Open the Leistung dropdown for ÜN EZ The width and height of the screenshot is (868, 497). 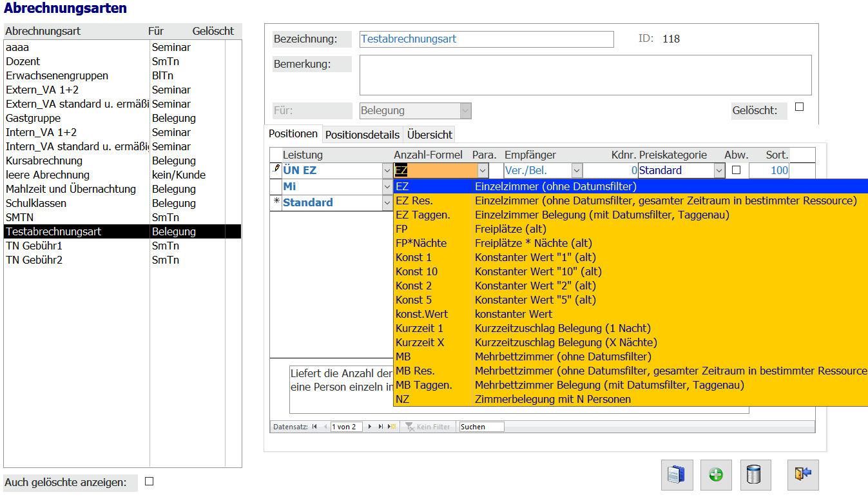[x=387, y=171]
